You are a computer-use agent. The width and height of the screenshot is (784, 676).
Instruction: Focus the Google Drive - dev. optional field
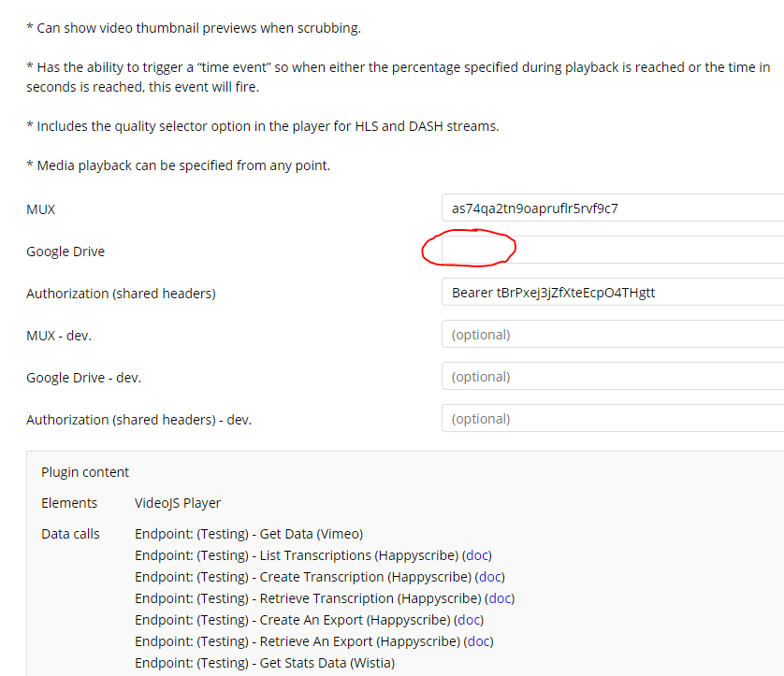(x=613, y=376)
